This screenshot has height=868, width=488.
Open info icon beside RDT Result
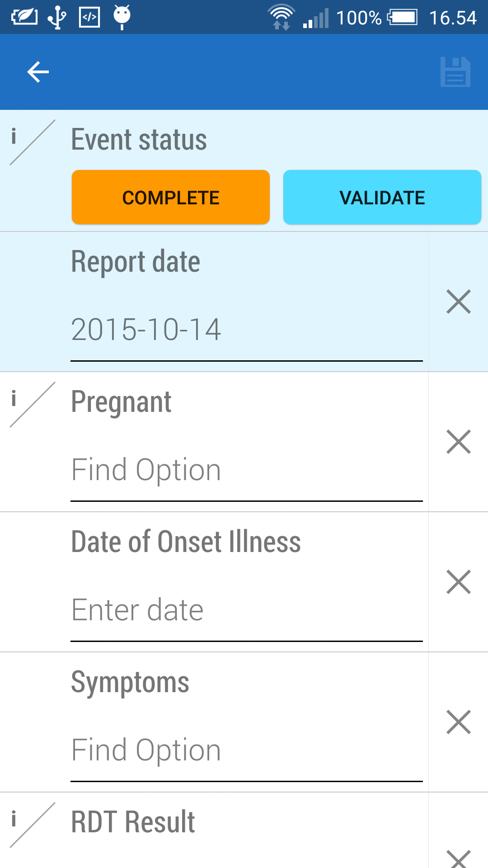click(x=14, y=819)
